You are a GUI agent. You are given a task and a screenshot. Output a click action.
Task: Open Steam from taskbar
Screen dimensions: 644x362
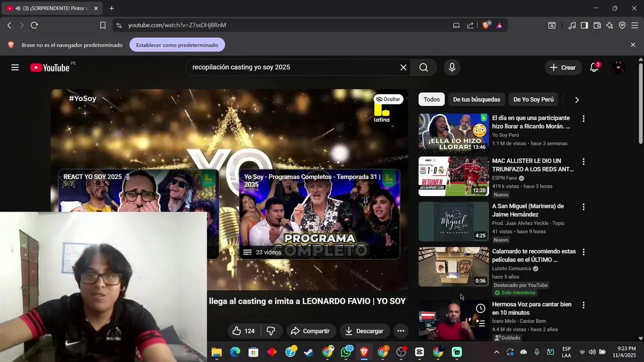(309, 352)
